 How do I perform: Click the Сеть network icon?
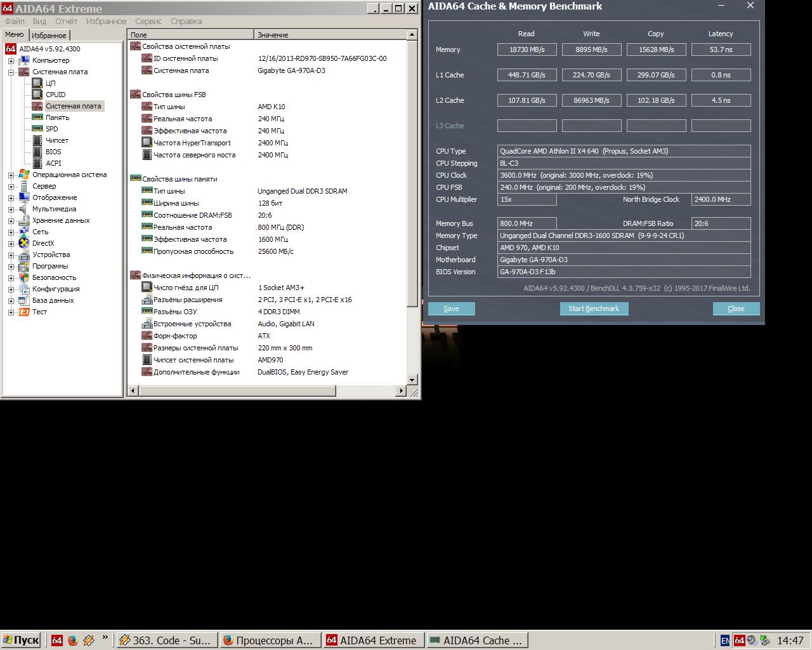pos(24,232)
